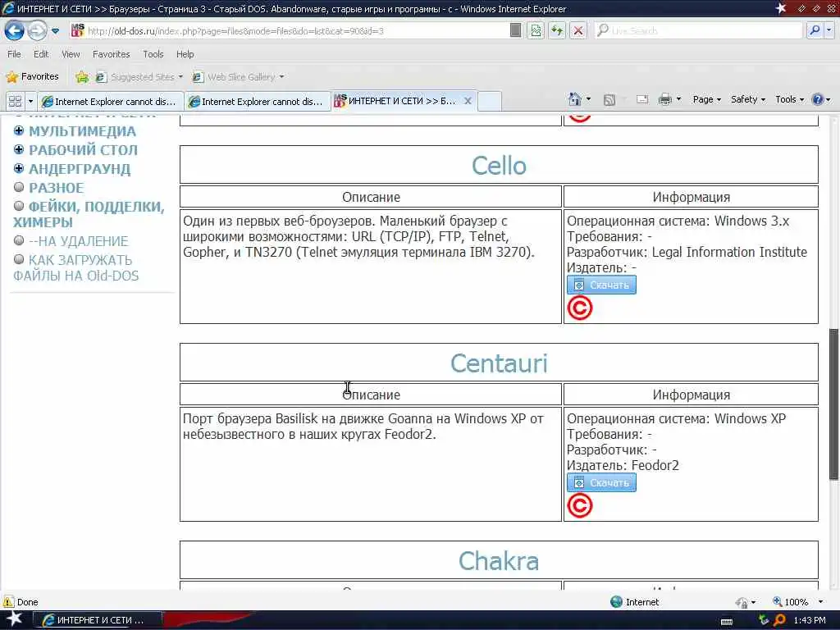Screen dimensions: 840x630
Task: Expand the АНДЕРГРАУНД category
Action: pos(19,168)
